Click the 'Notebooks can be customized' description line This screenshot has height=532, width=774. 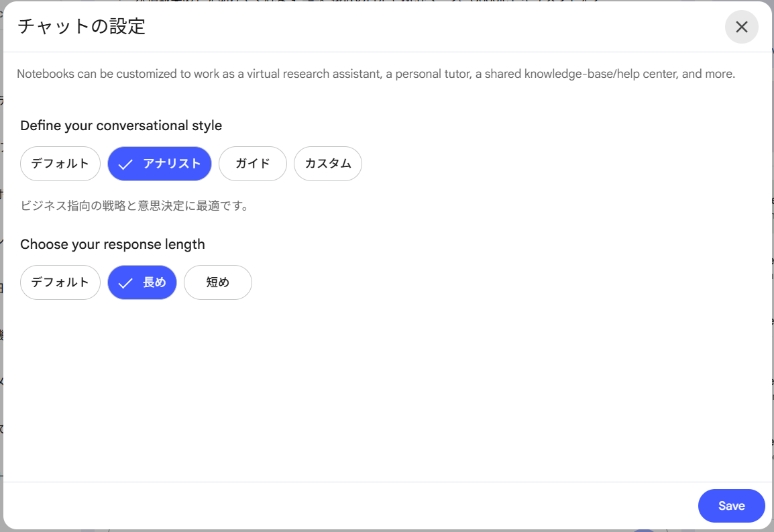point(376,74)
